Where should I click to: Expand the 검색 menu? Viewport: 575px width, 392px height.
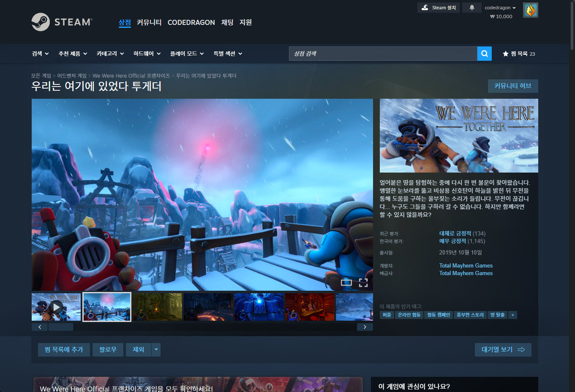tap(41, 54)
